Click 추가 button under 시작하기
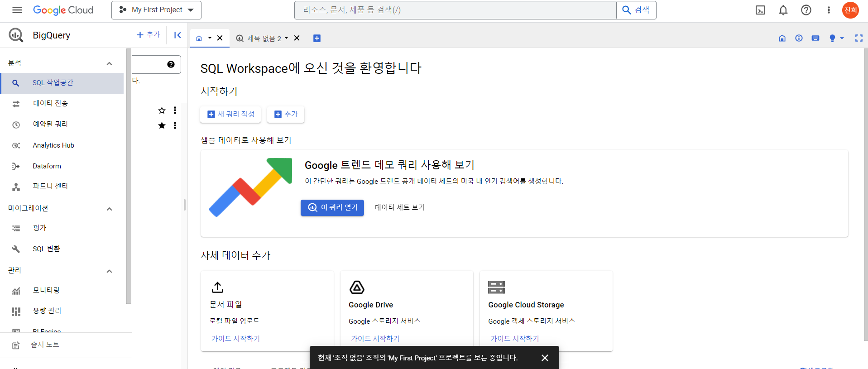This screenshot has width=868, height=369. (x=286, y=114)
